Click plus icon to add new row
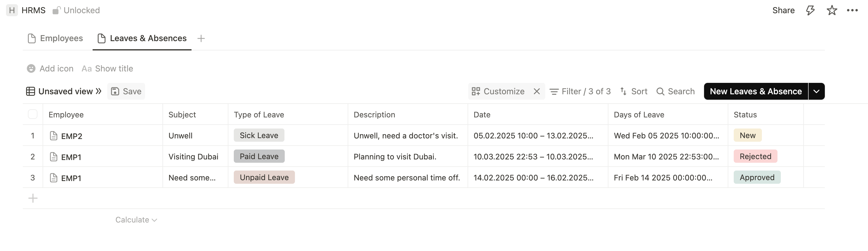This screenshot has width=868, height=251. coord(33,198)
